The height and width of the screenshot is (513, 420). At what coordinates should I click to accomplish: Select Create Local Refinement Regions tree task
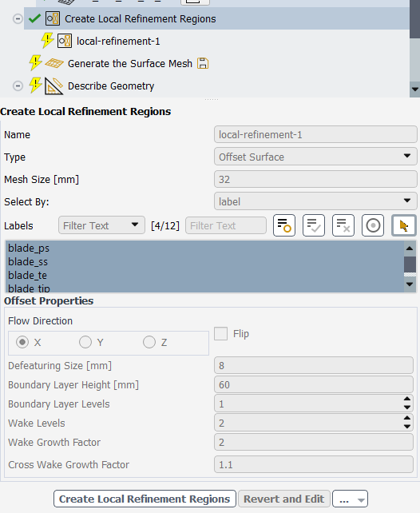coord(141,19)
